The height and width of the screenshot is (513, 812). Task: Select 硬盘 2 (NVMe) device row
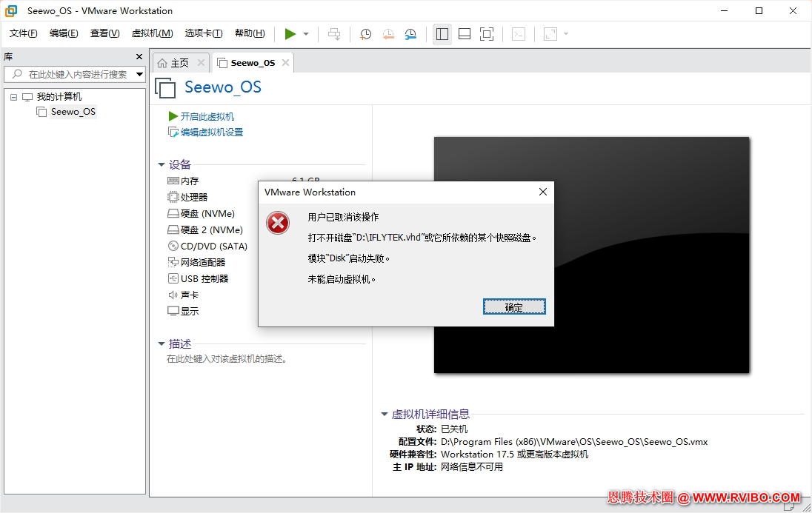pos(205,229)
